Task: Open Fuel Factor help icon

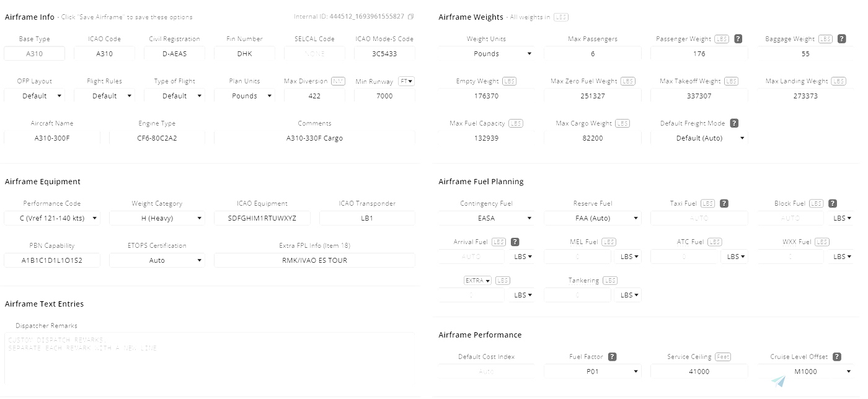Action: [612, 357]
